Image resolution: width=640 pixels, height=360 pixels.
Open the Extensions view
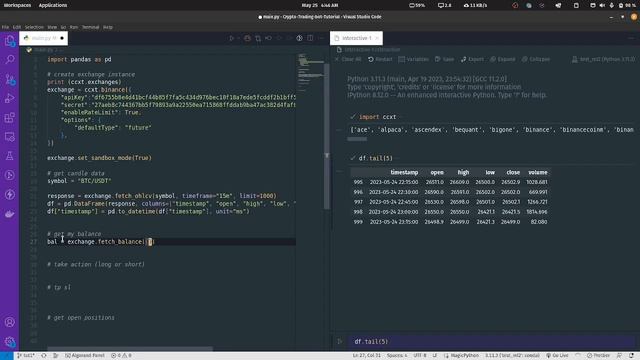(10, 118)
